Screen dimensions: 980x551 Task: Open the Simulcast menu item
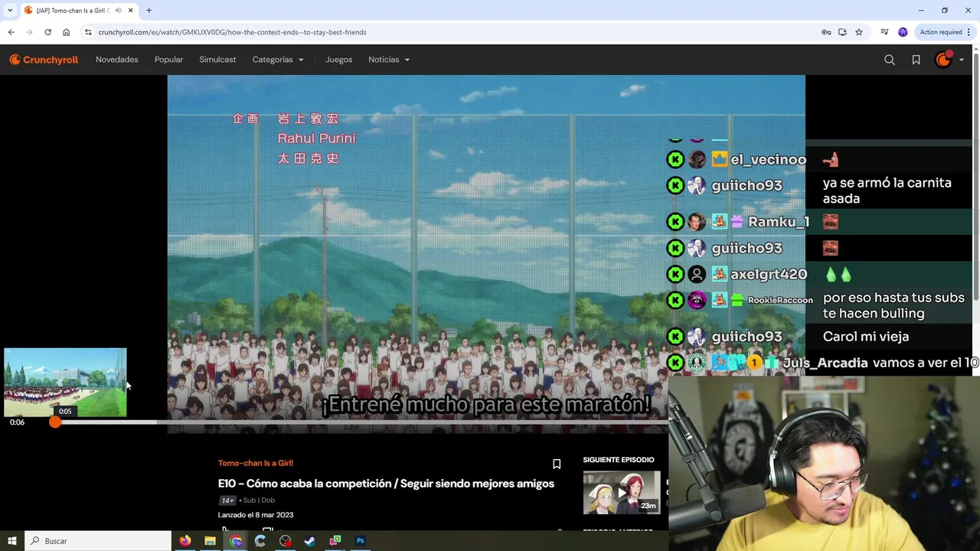coord(217,60)
